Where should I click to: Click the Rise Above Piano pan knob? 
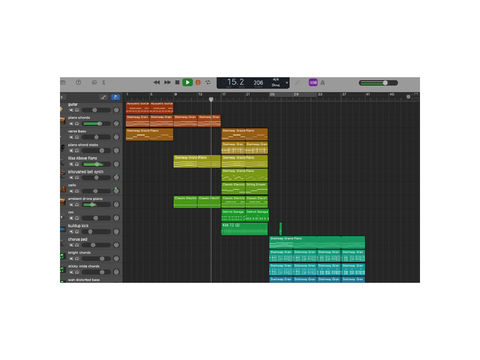116,164
